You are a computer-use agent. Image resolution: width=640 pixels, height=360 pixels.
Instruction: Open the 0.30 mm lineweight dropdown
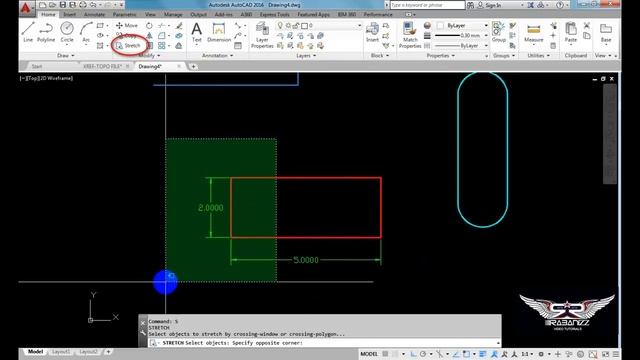[486, 36]
